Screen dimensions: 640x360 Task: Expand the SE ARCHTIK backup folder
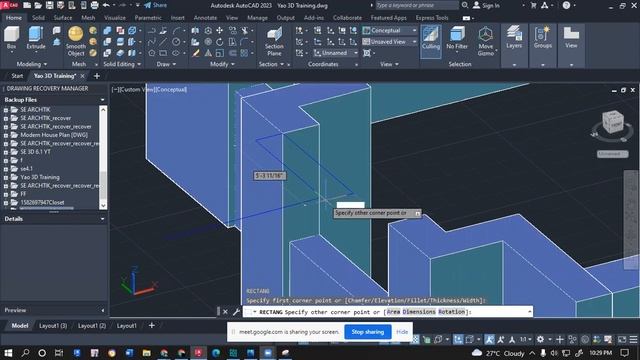pos(6,110)
